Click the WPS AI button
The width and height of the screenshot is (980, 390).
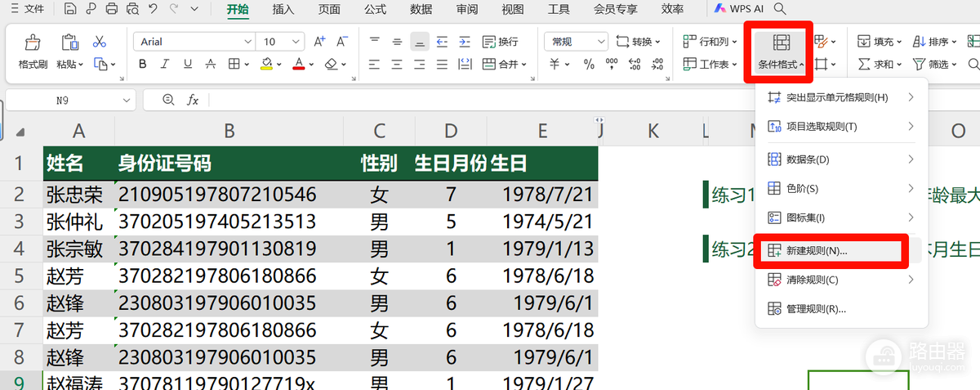click(740, 9)
